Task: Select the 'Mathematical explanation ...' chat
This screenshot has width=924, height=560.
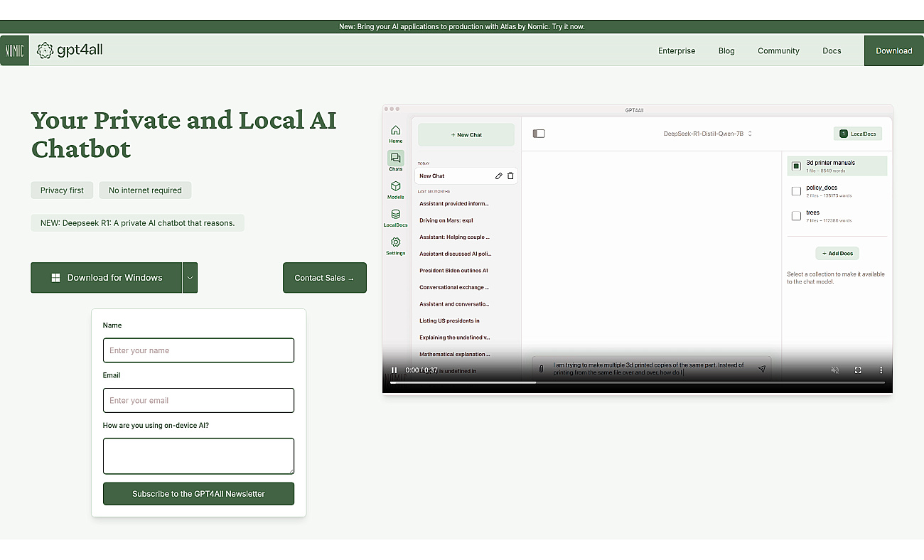Action: (x=455, y=355)
